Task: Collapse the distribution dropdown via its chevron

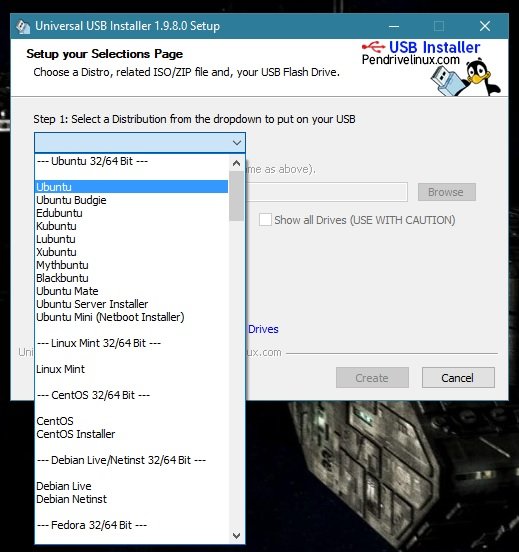Action: [237, 143]
